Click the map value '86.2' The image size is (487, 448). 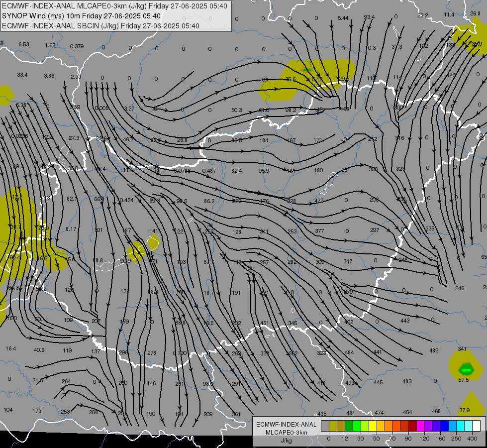click(x=209, y=201)
